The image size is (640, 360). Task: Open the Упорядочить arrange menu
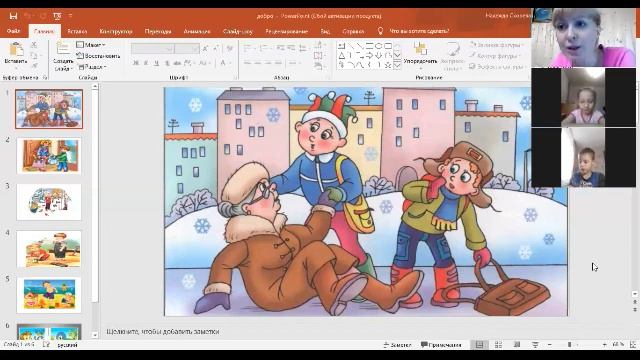420,56
